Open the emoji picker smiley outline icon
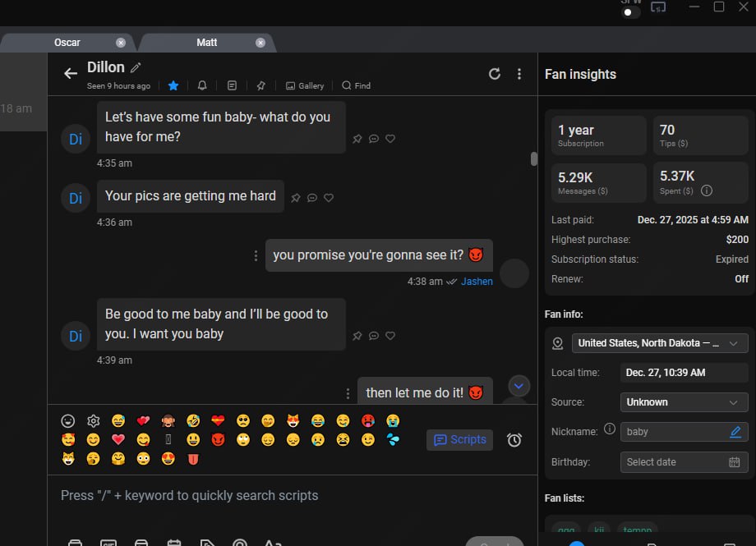This screenshot has height=546, width=756. (x=68, y=420)
